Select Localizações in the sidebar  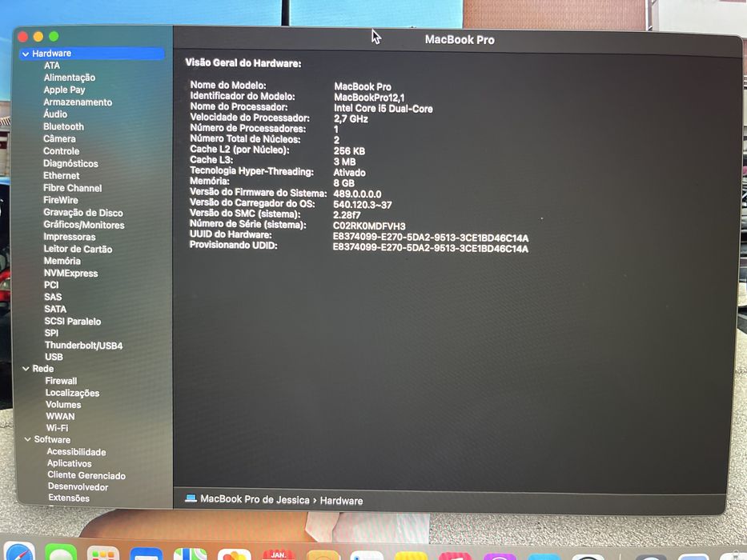point(72,393)
